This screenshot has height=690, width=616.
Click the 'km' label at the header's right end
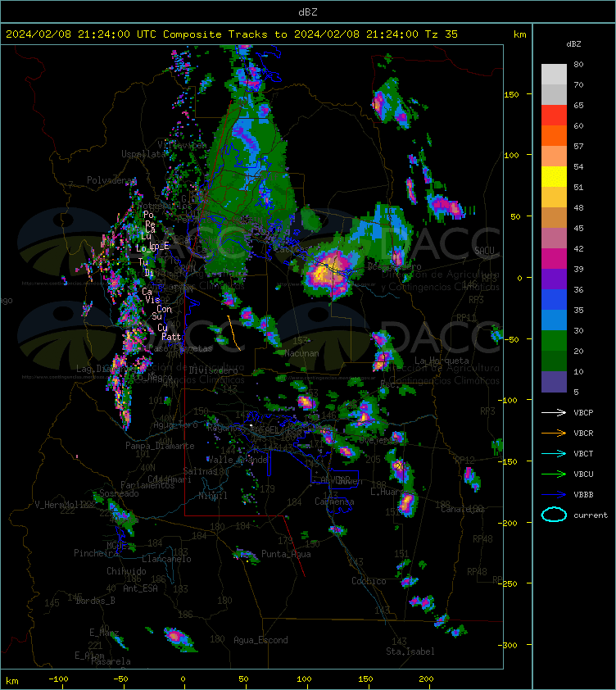point(519,34)
